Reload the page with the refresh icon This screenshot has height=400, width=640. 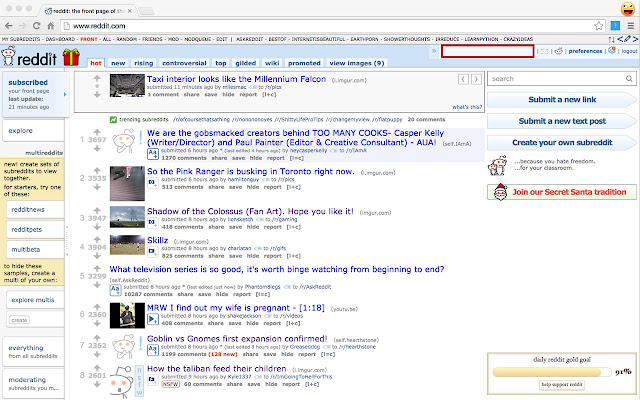tap(36, 26)
